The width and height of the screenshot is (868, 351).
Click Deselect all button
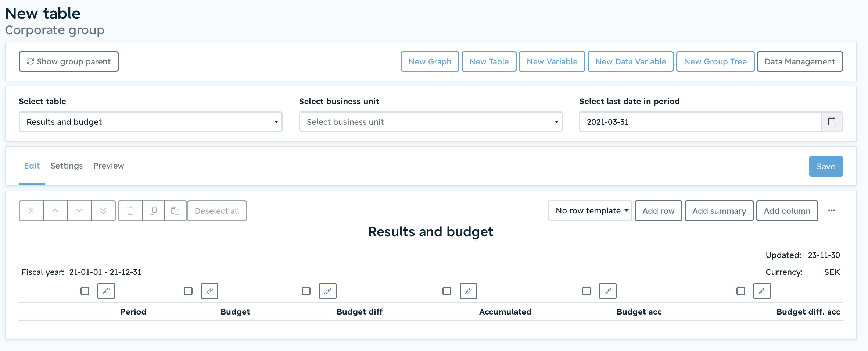tap(217, 211)
